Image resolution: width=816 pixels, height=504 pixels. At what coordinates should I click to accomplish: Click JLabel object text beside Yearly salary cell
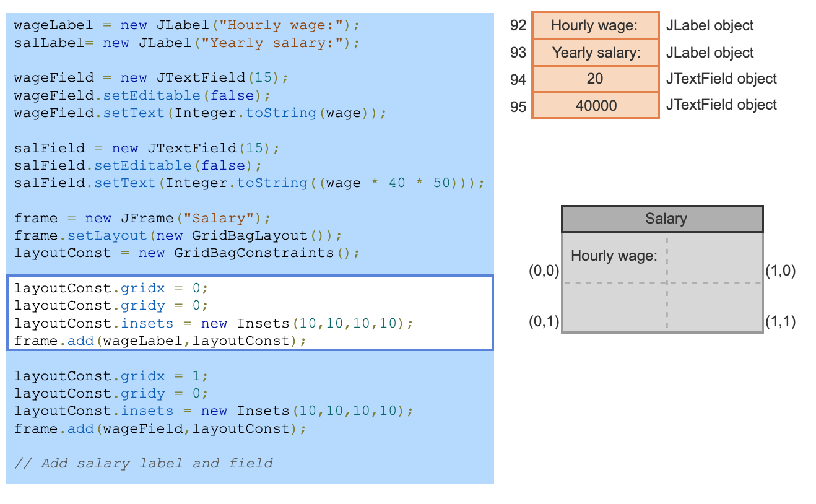[x=710, y=53]
